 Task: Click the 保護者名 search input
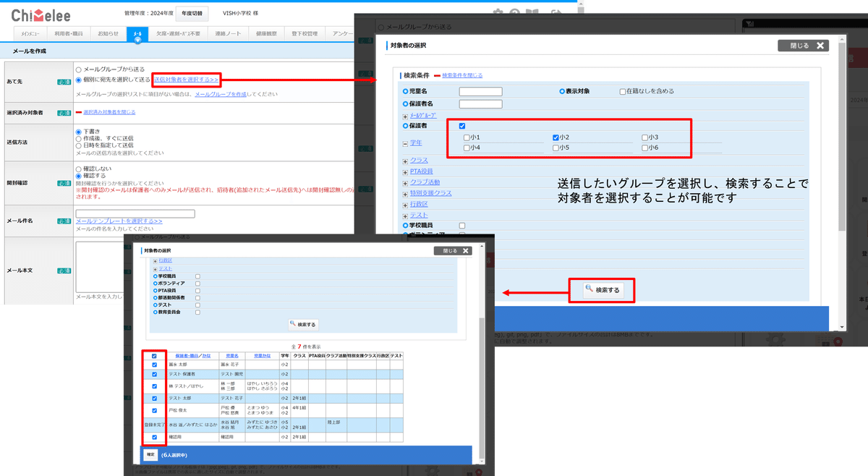pos(480,104)
